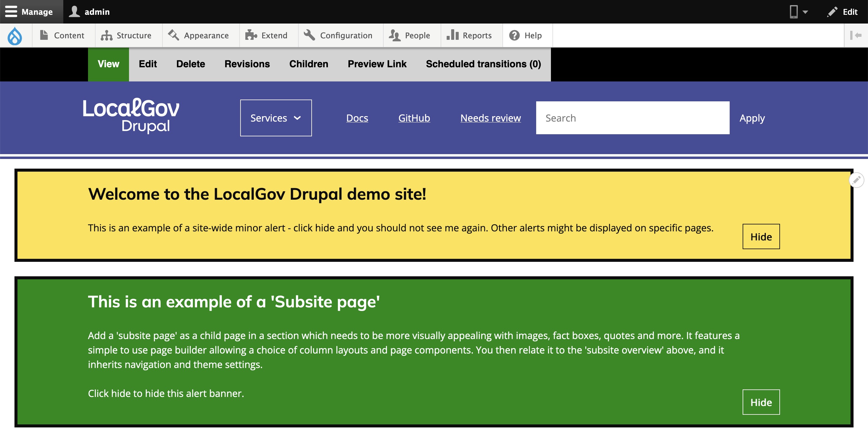Viewport: 868px width, 441px height.
Task: Open the Reports admin menu
Action: (x=469, y=35)
